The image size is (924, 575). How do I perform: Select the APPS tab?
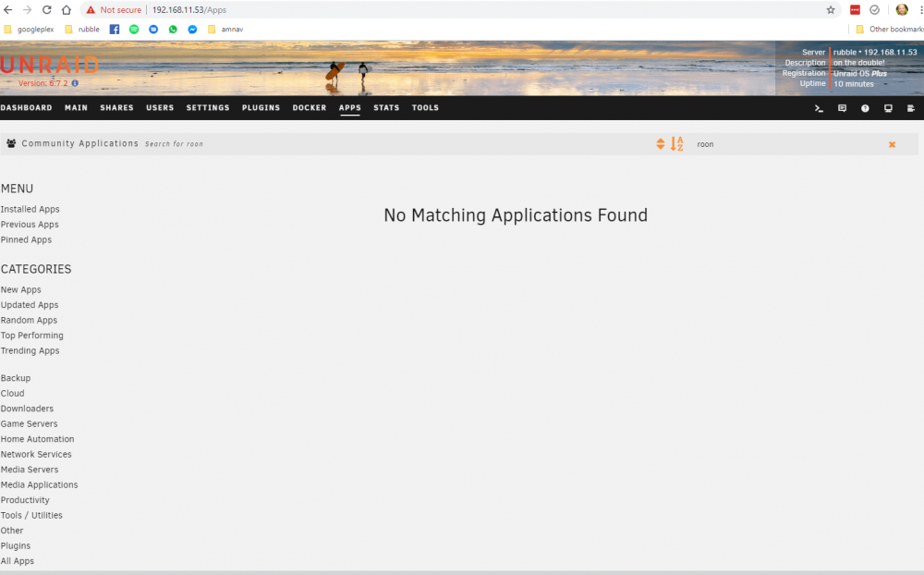pos(350,108)
